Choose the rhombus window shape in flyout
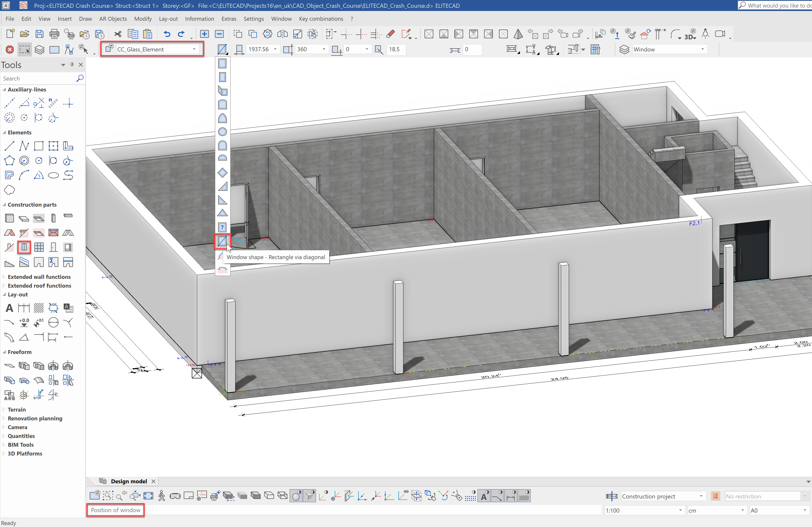812x527 pixels. click(x=223, y=172)
